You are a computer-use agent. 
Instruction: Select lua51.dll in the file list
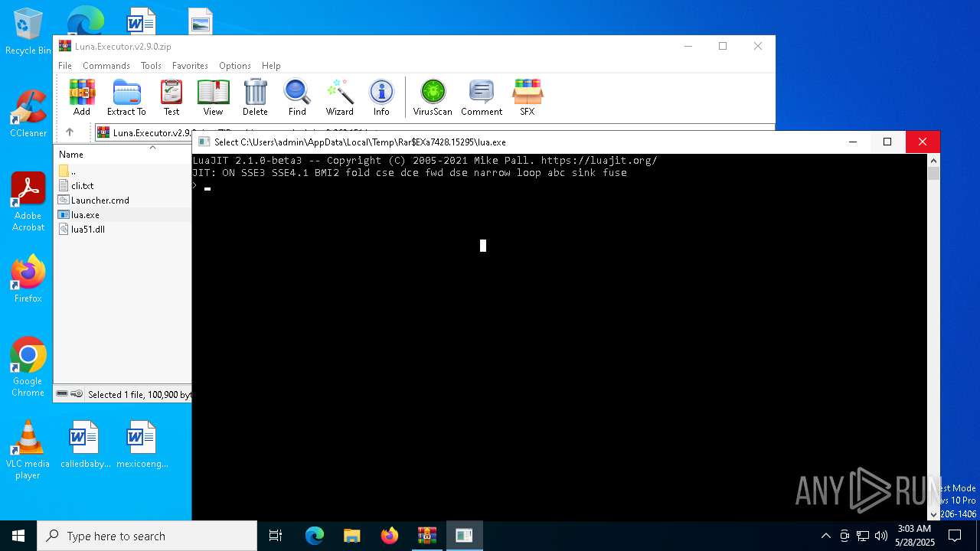82,230
